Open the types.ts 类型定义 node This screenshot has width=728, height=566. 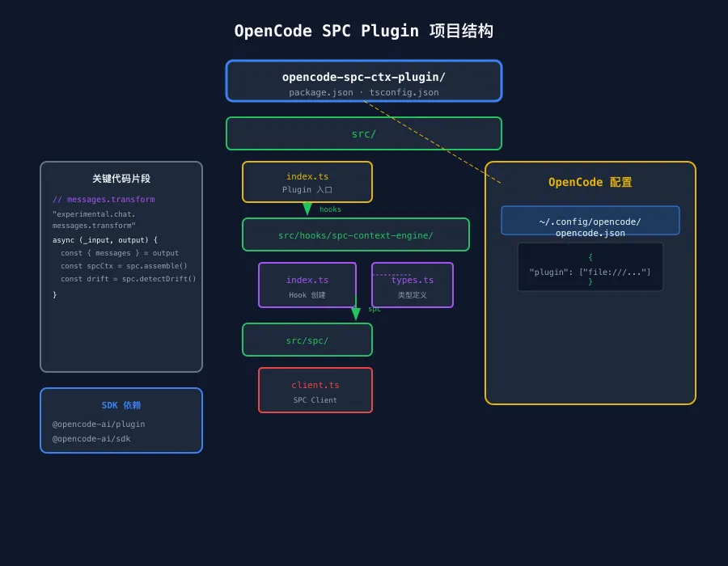click(413, 285)
